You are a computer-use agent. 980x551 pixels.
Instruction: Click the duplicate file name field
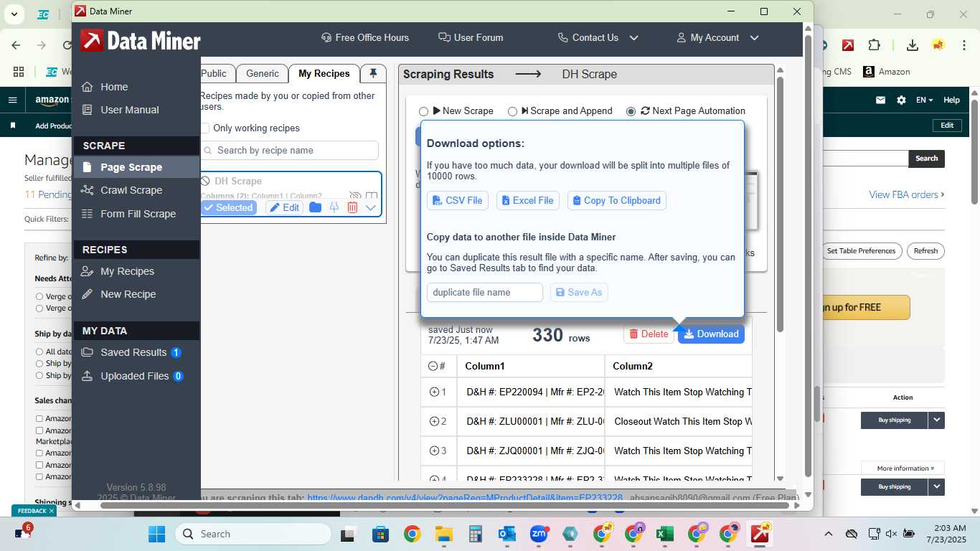[485, 292]
